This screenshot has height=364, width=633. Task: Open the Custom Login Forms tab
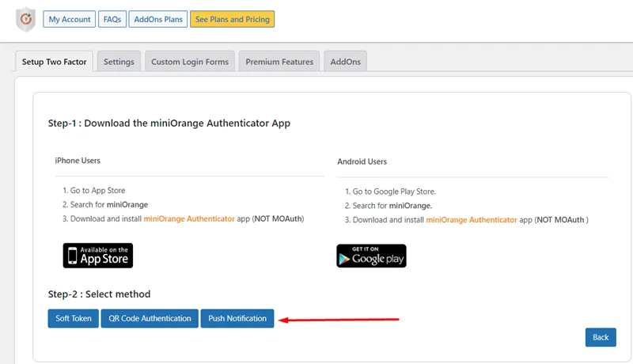[190, 62]
